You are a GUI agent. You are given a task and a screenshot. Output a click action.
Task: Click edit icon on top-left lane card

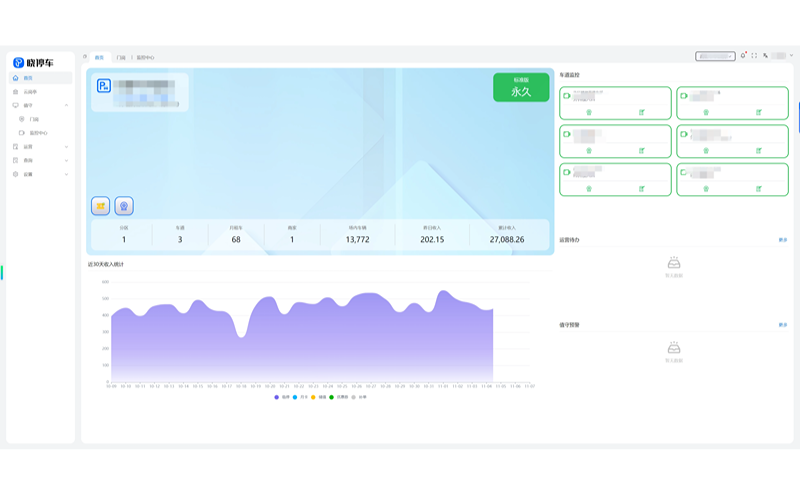click(642, 112)
